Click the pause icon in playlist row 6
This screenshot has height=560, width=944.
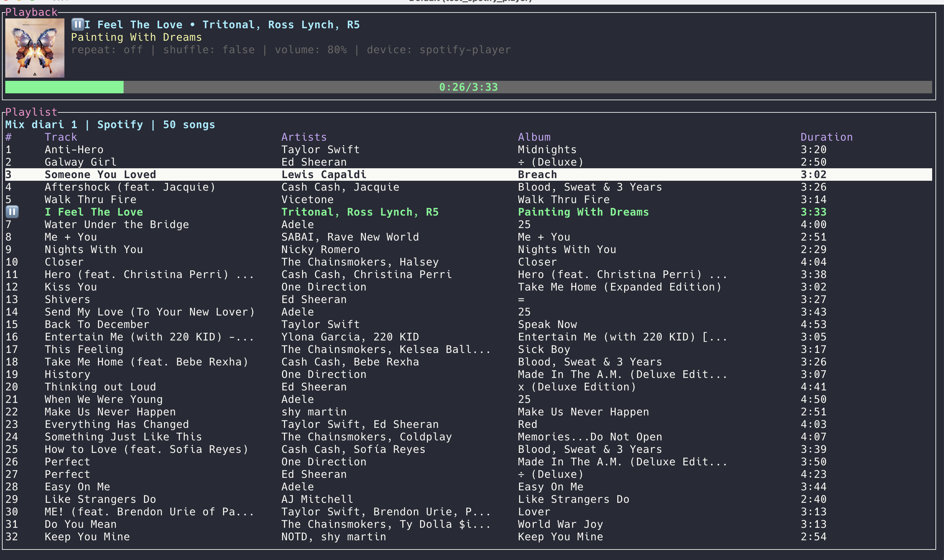[x=12, y=212]
